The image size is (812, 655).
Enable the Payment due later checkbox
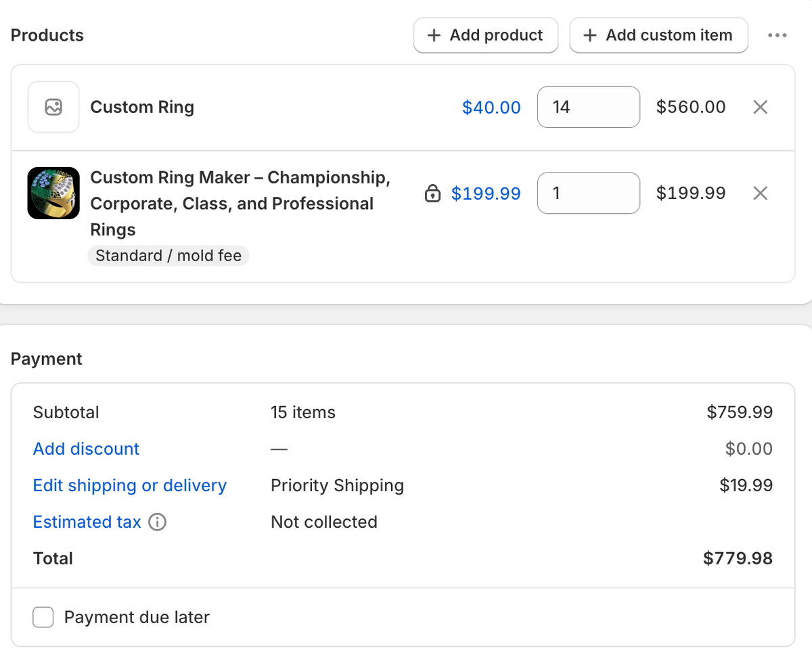[x=43, y=617]
